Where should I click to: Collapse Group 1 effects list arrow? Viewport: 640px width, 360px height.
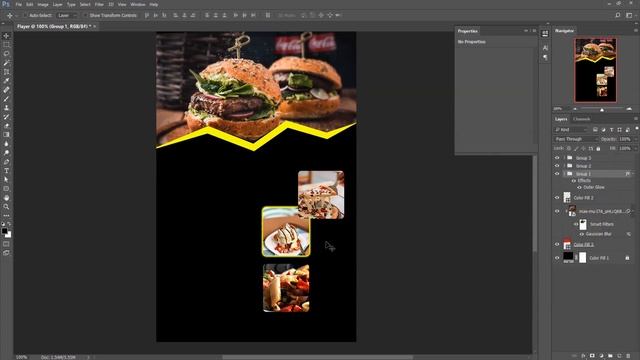click(x=633, y=174)
